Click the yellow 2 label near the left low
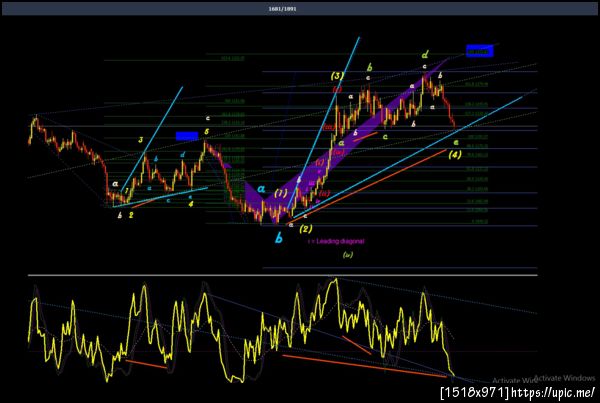 [x=131, y=215]
